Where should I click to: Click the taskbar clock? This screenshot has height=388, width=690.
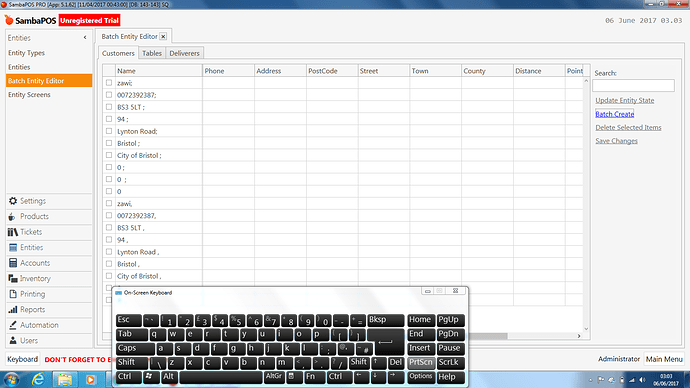(666, 380)
